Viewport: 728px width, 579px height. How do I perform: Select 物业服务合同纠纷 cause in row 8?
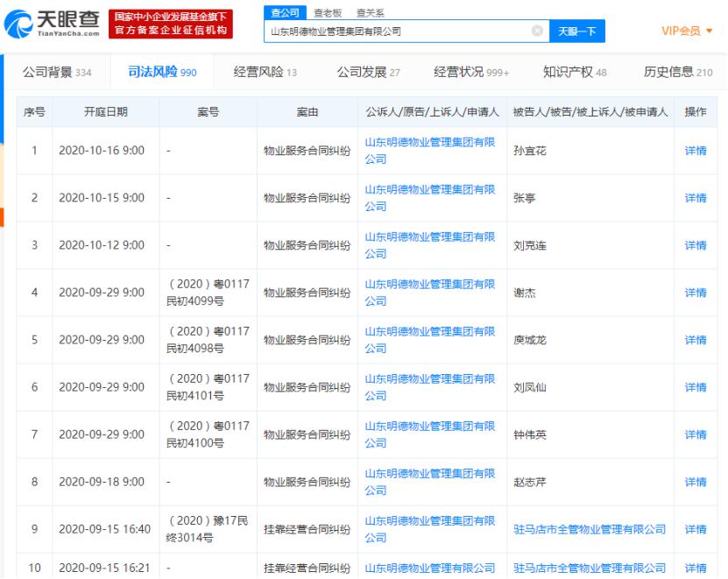coord(307,483)
